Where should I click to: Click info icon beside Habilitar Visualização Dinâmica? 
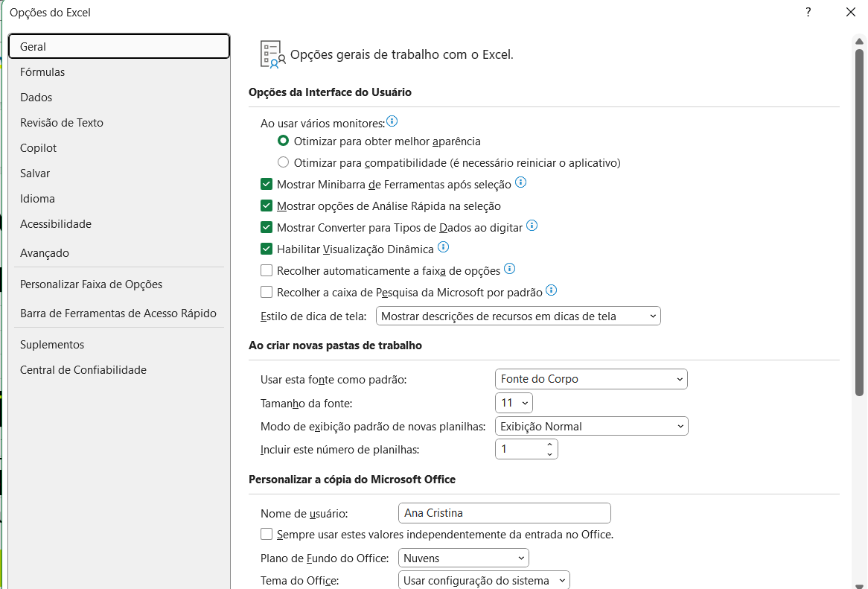(443, 247)
